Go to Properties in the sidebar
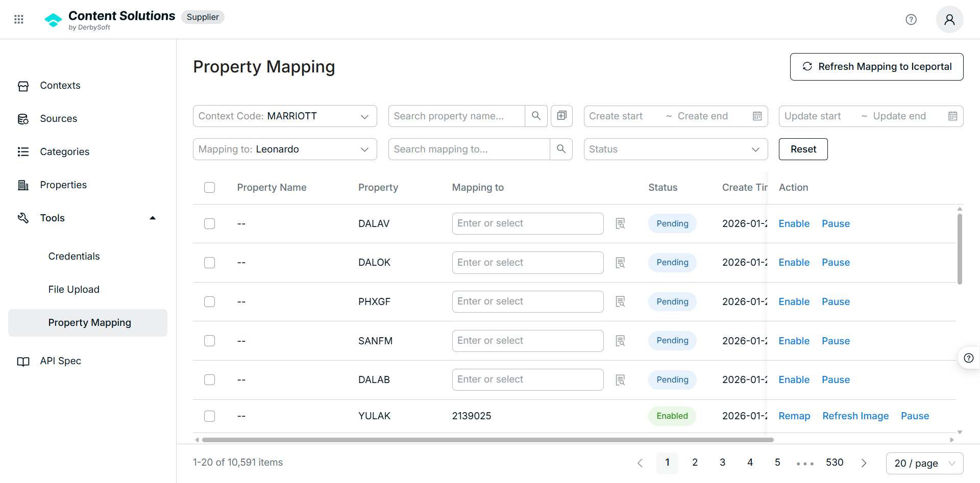Screen dimensions: 980x483 [x=63, y=185]
